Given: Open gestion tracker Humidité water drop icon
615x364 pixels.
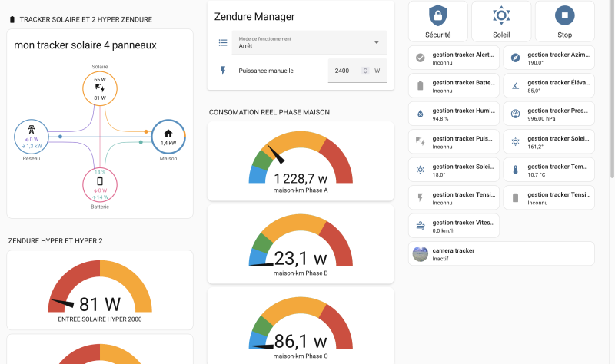Looking at the screenshot, I should click(x=420, y=114).
